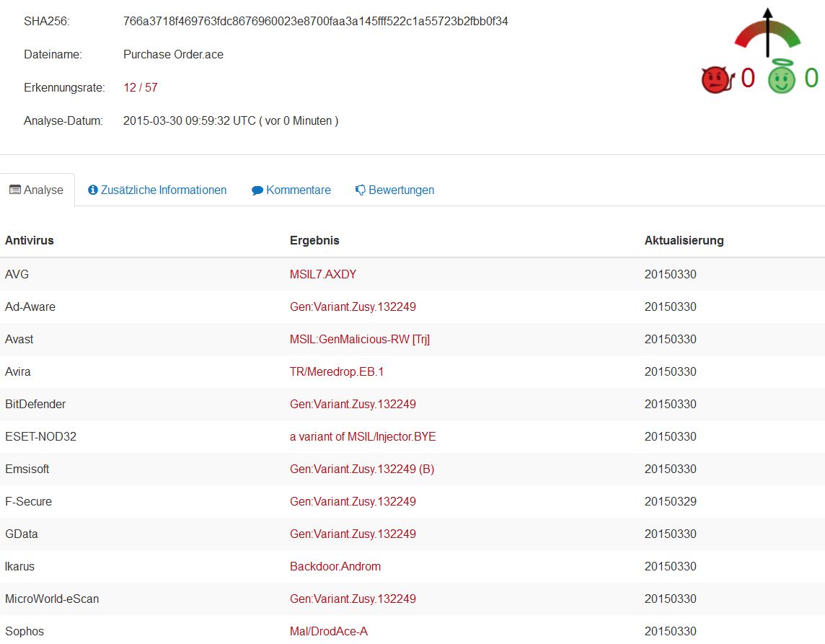Click the BitDefender row name
Image resolution: width=825 pixels, height=644 pixels.
[35, 404]
